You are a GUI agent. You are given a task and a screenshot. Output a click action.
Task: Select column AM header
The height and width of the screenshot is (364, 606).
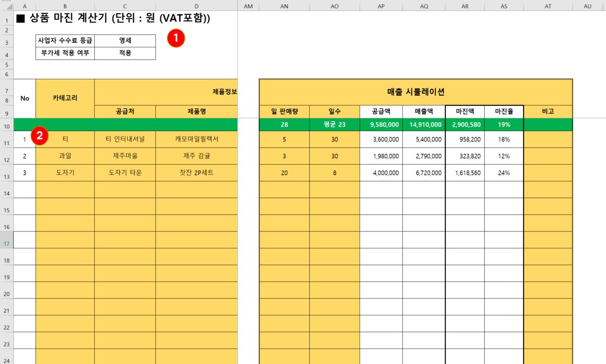[x=249, y=6]
